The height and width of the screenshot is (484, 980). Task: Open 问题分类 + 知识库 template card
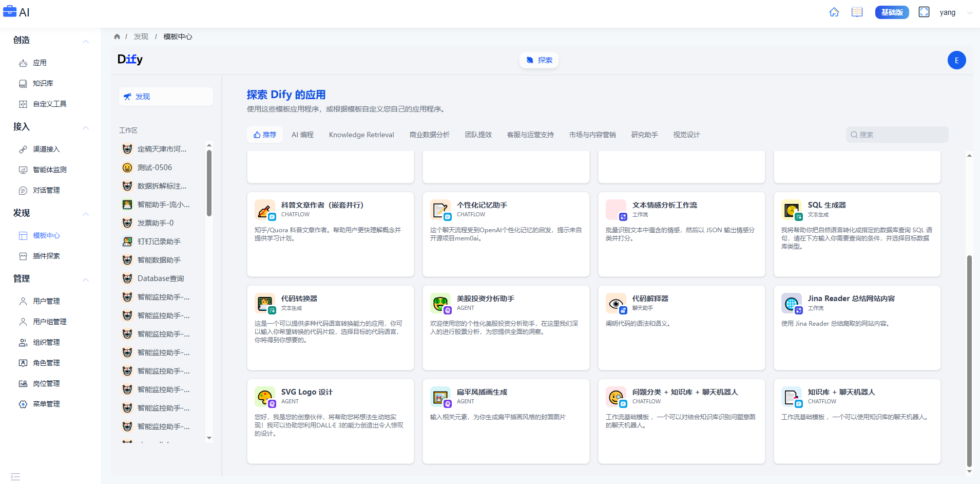coord(681,421)
